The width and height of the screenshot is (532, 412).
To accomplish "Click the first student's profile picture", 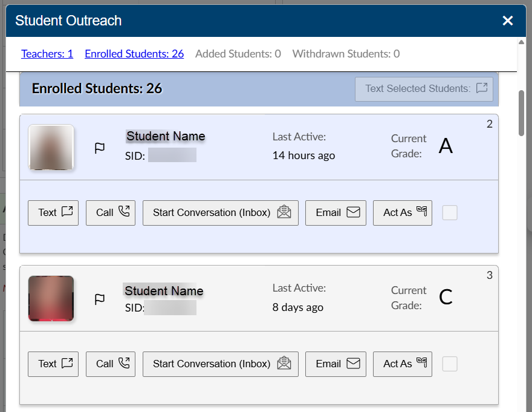I will 51,147.
